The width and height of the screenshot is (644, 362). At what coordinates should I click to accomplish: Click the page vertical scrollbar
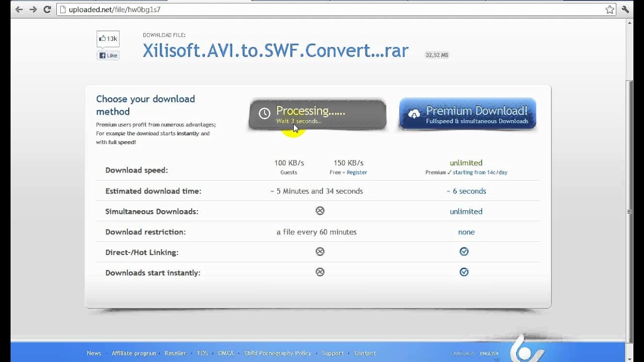(x=629, y=211)
